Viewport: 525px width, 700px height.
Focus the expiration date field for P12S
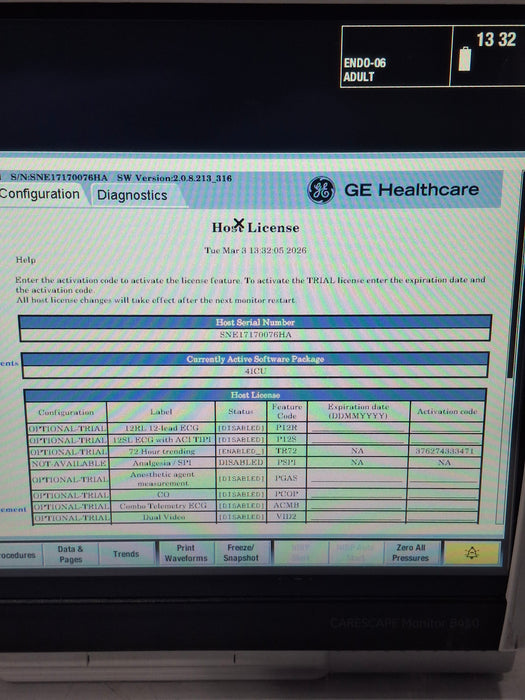pos(358,439)
